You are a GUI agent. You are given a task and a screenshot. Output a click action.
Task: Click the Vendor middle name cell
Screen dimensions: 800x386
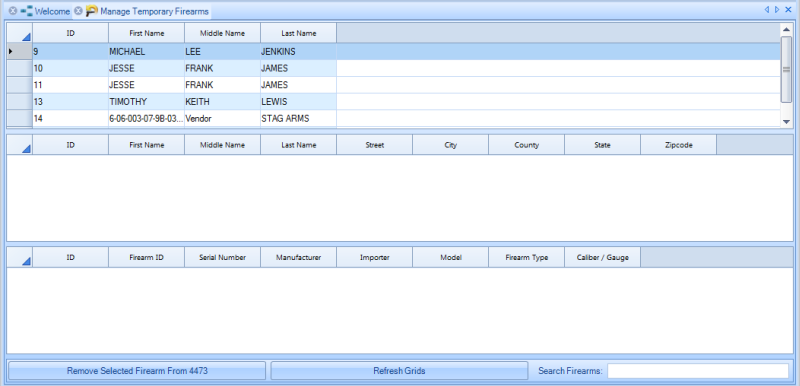click(x=222, y=119)
